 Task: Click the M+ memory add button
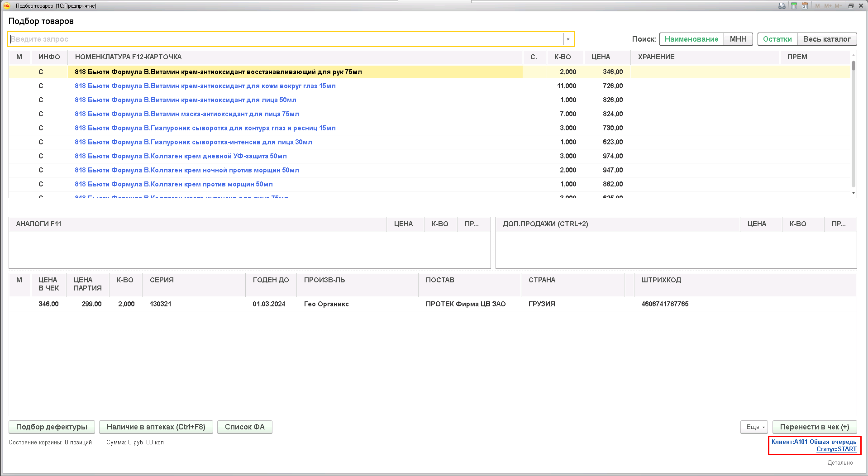(828, 6)
